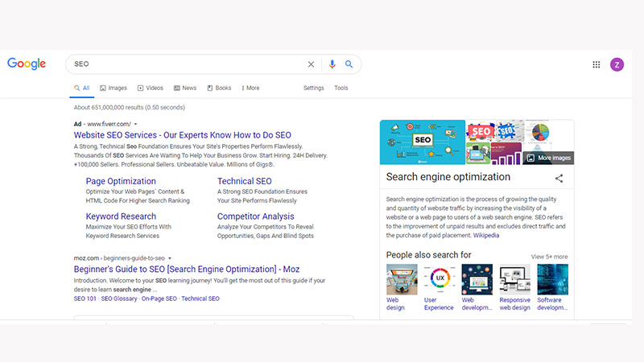Open the Wikipedia source link
644x362 pixels.
(486, 235)
